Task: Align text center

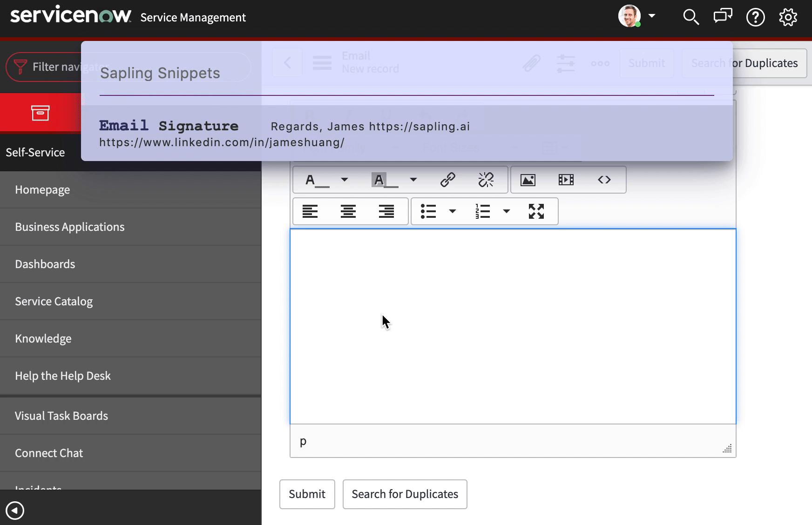Action: click(x=348, y=211)
